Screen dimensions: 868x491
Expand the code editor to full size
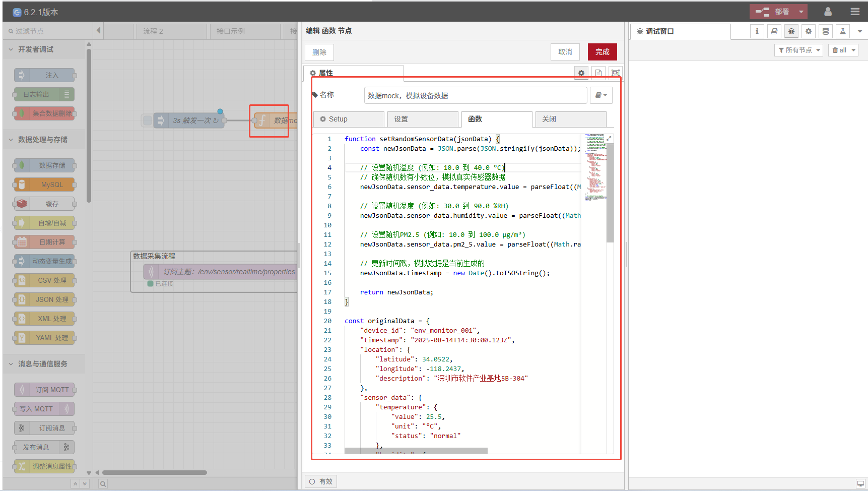609,139
